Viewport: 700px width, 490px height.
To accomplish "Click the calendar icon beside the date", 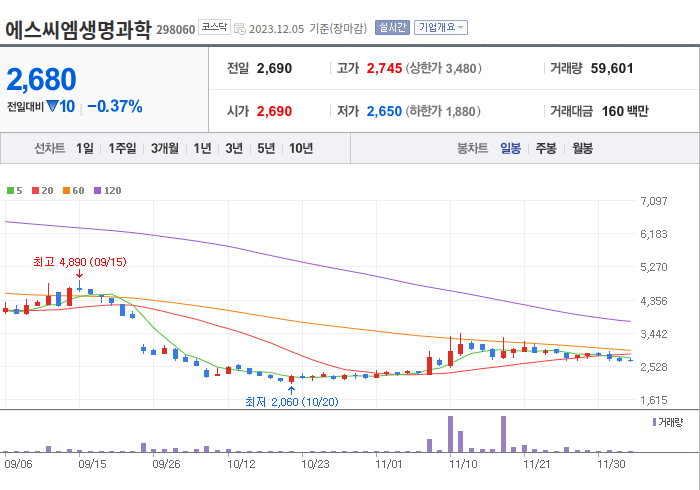I will (x=240, y=29).
